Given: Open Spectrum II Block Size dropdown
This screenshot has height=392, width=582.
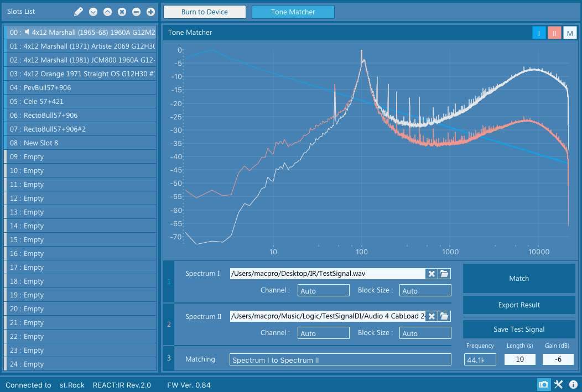Looking at the screenshot, I should point(425,333).
